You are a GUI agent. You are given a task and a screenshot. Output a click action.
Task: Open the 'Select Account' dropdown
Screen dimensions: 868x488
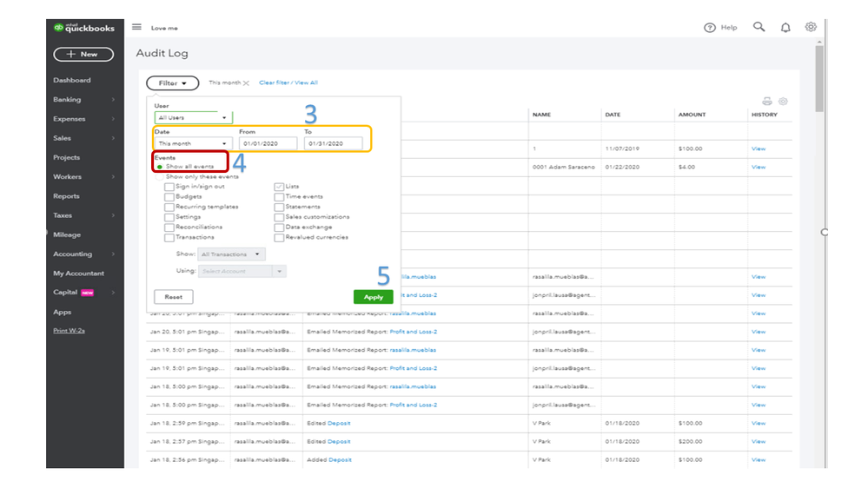point(242,271)
